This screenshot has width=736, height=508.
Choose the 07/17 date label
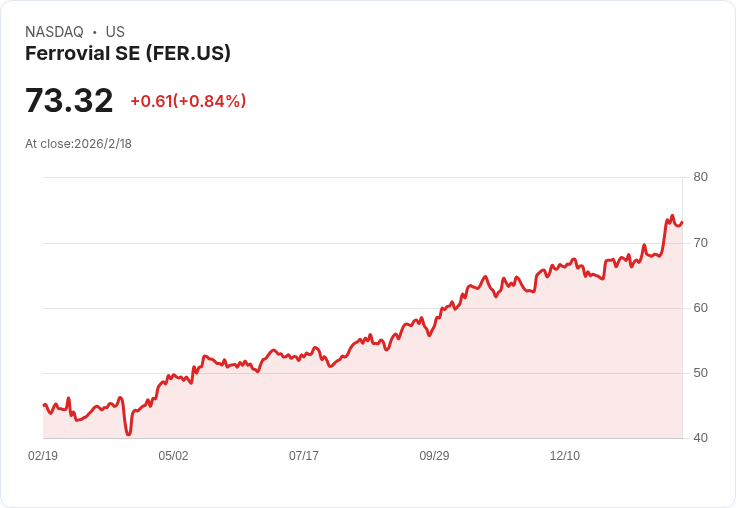pyautogui.click(x=304, y=456)
